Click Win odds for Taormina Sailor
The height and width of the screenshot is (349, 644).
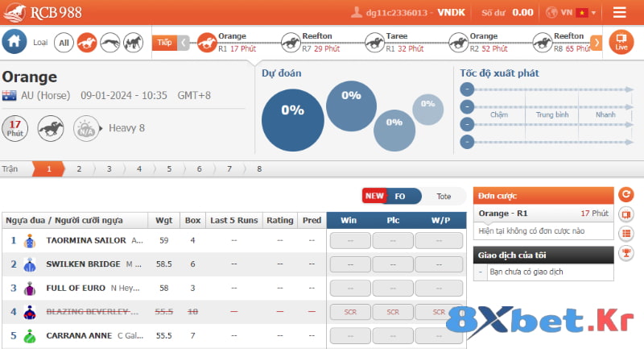[349, 240]
